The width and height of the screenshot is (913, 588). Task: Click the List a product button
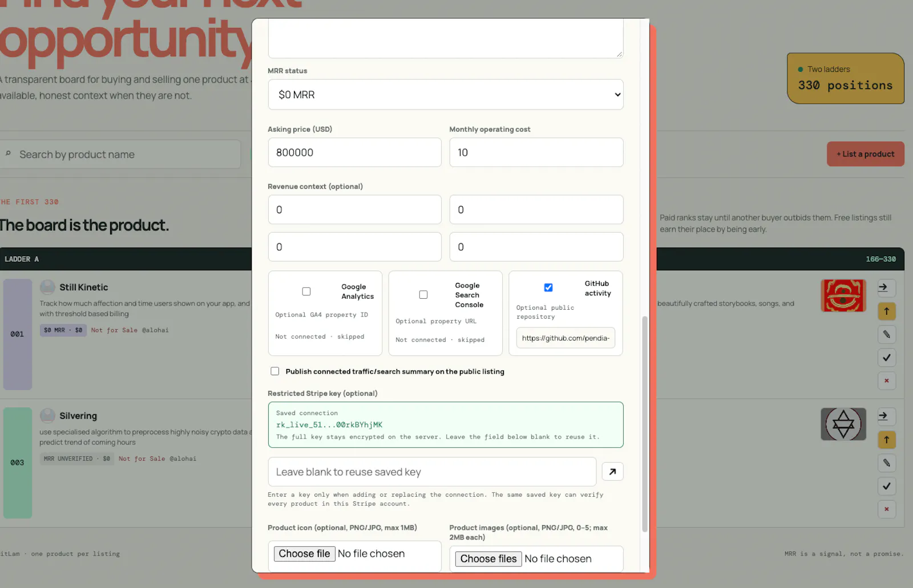[865, 154]
